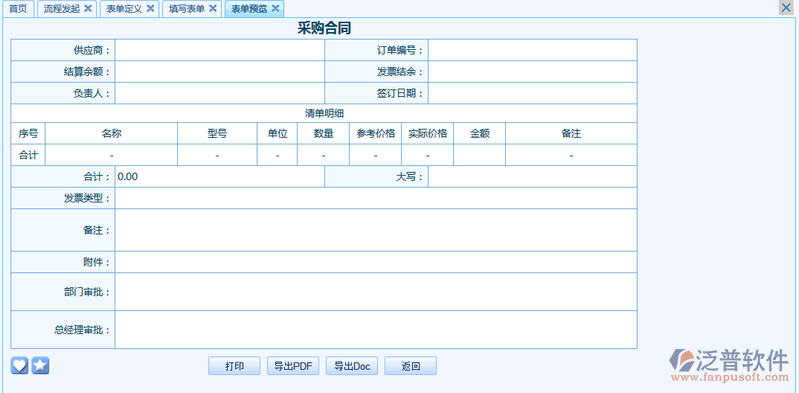Image resolution: width=799 pixels, height=393 pixels.
Task: Export form with 导出Doc button
Action: point(352,366)
